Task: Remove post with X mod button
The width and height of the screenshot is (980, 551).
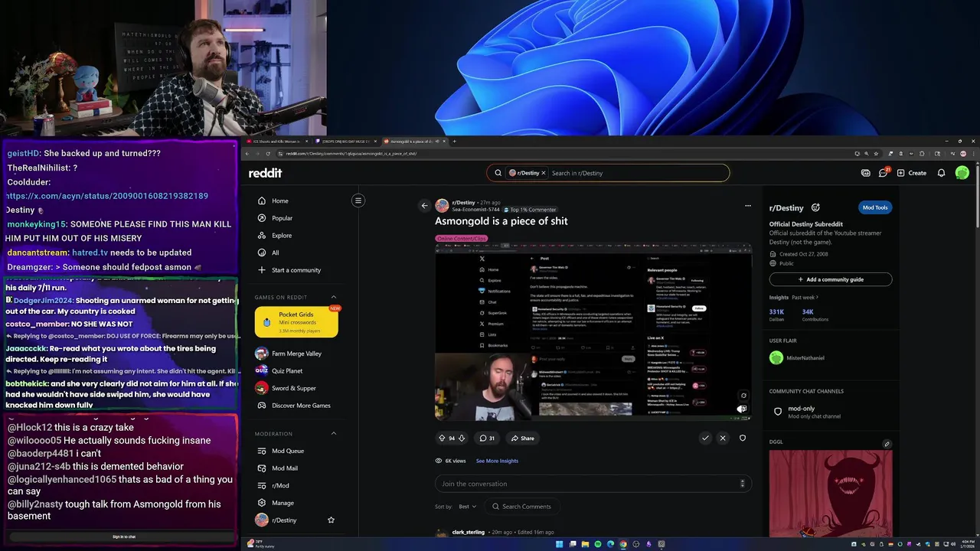Action: pyautogui.click(x=723, y=439)
